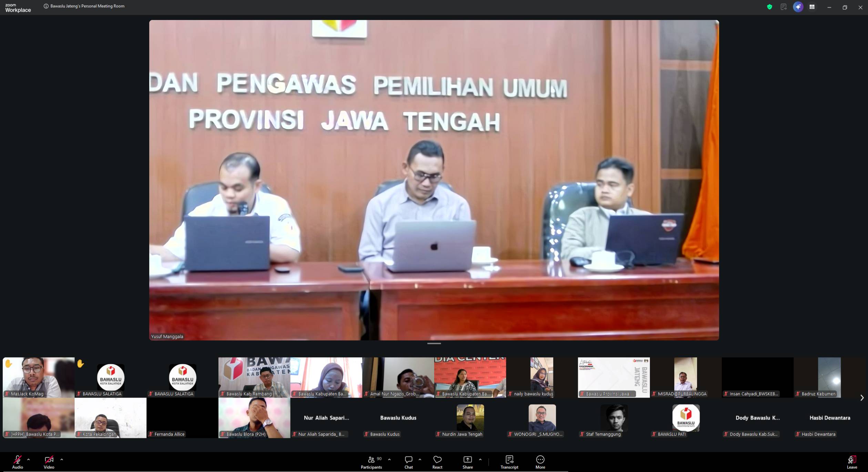Image resolution: width=868 pixels, height=472 pixels.
Task: Click the raised hand on MasJack KoMag
Action: [9, 363]
